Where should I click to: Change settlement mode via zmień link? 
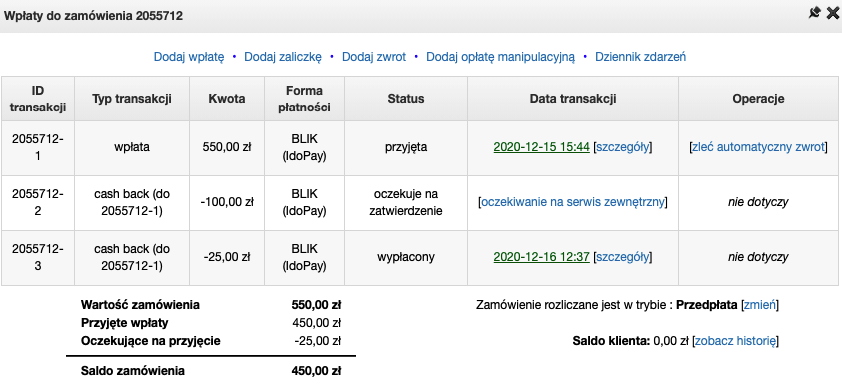coord(760,305)
